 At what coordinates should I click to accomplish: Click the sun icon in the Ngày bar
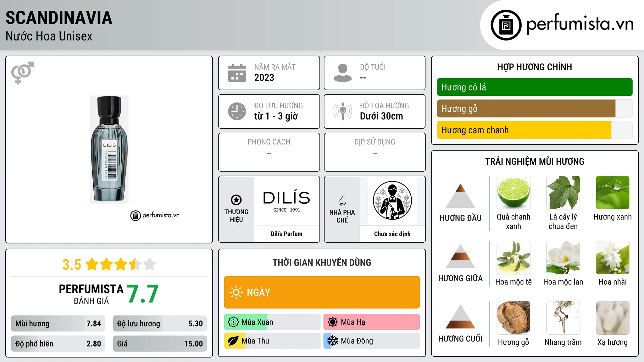tap(236, 292)
